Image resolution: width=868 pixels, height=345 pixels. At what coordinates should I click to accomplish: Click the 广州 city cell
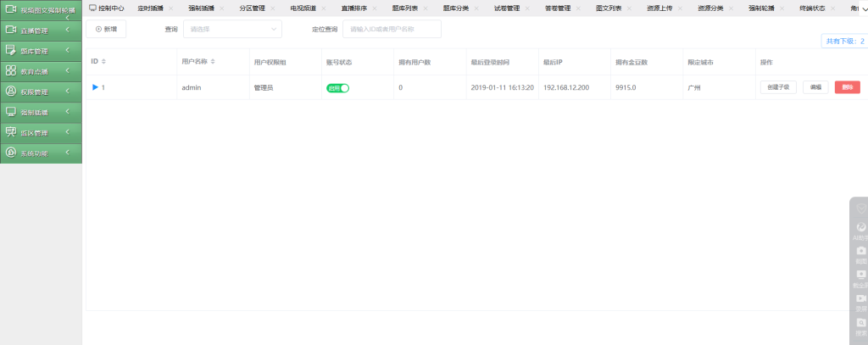(x=694, y=88)
